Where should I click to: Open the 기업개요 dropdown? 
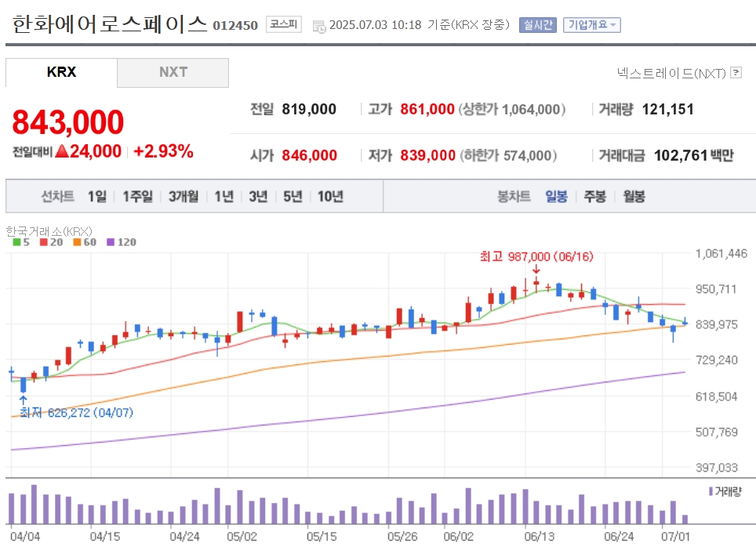coord(591,25)
